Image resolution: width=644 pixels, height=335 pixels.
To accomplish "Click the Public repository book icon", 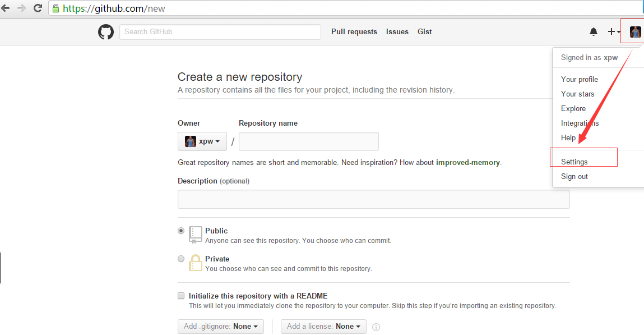I will (195, 235).
